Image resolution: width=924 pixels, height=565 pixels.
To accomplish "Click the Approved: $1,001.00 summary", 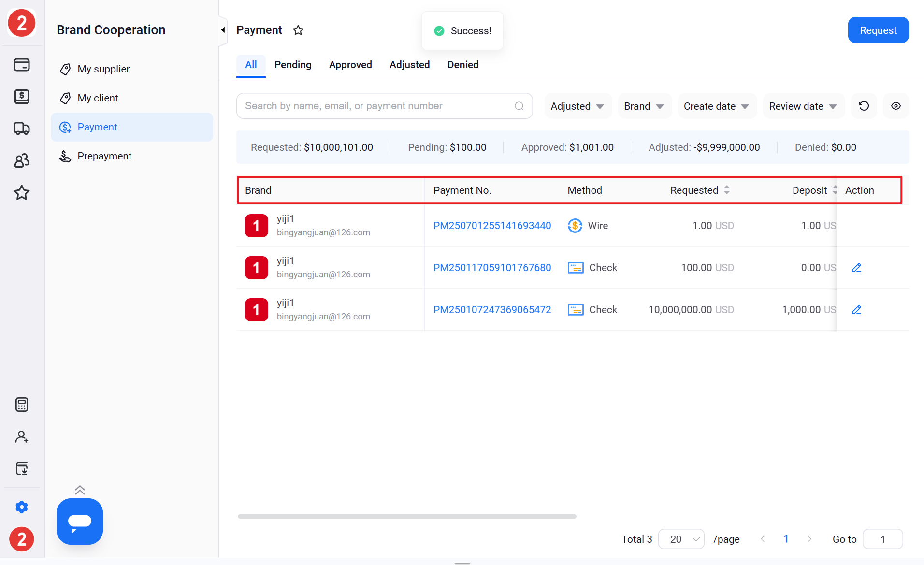I will click(567, 147).
